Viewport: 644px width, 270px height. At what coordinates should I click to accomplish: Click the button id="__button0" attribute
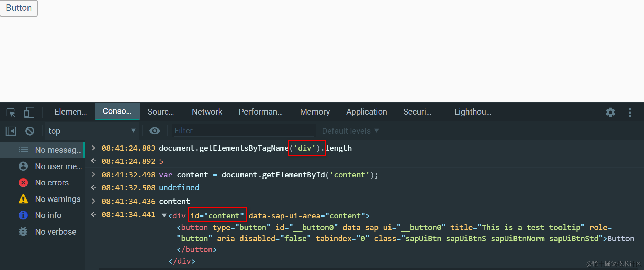pyautogui.click(x=307, y=227)
